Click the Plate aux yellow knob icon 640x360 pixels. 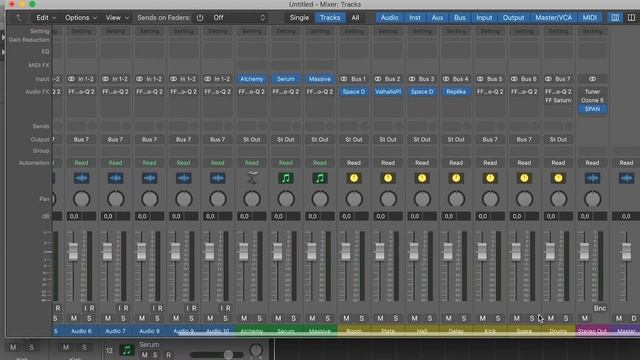[x=388, y=178]
